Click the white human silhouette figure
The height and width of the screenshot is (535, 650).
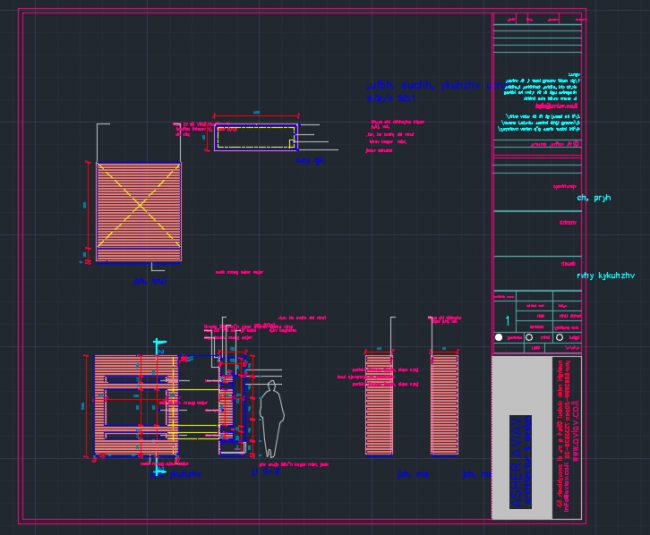(x=270, y=418)
